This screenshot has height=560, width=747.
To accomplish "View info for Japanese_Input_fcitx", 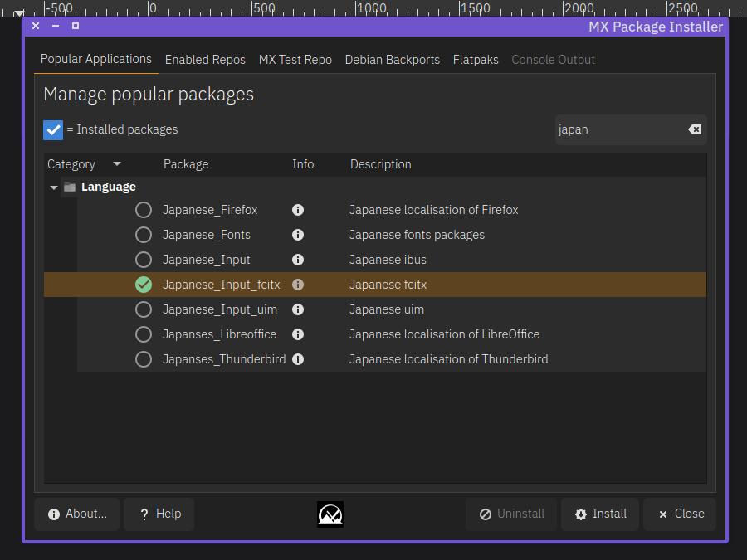I will pos(298,285).
